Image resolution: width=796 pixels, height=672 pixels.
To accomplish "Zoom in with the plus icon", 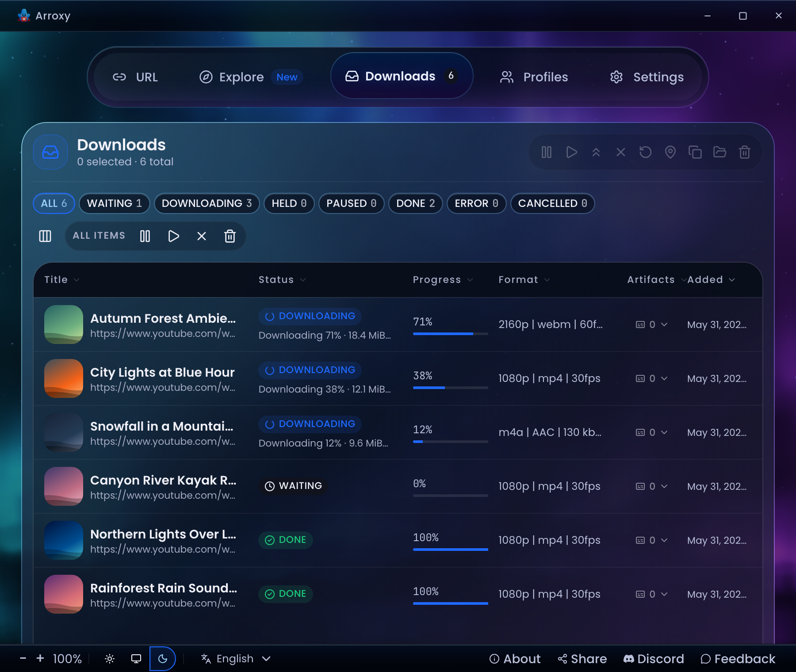I will pos(40,658).
